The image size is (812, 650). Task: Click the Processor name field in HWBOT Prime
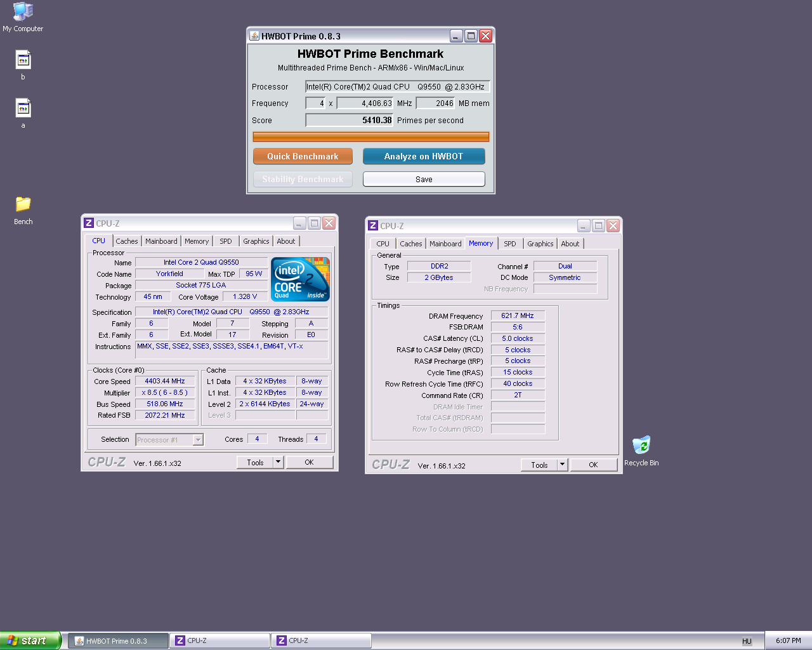point(397,87)
